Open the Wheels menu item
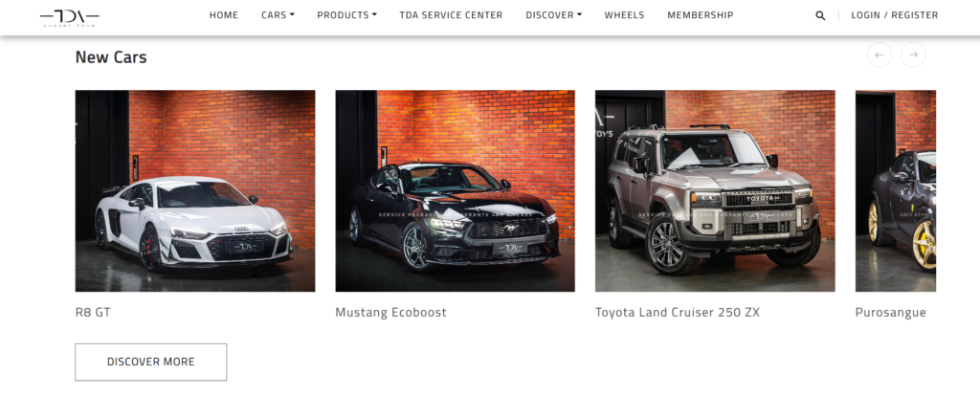Screen dimensions: 980x417 click(624, 15)
